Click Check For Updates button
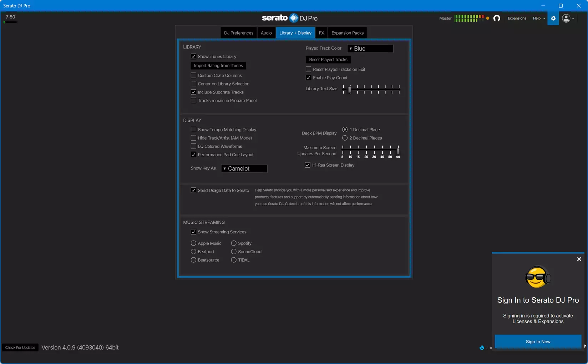Viewport: 588px width, 364px height. tap(20, 348)
